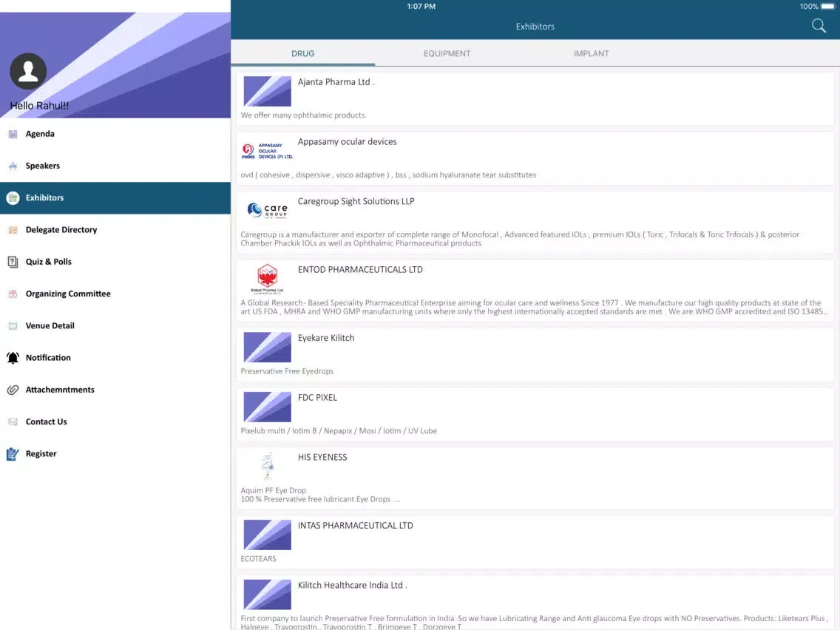Click the 'ECOTEARS' description text
The image size is (840, 630).
[x=258, y=559]
